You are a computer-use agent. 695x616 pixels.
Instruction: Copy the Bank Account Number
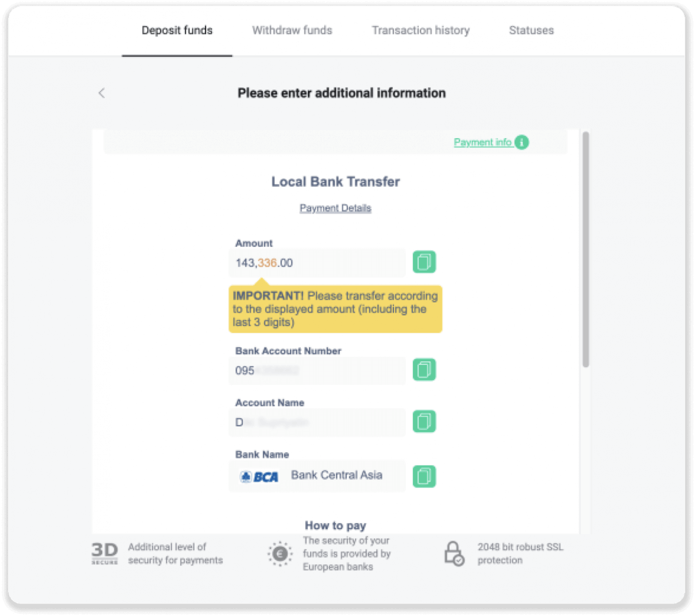(424, 370)
